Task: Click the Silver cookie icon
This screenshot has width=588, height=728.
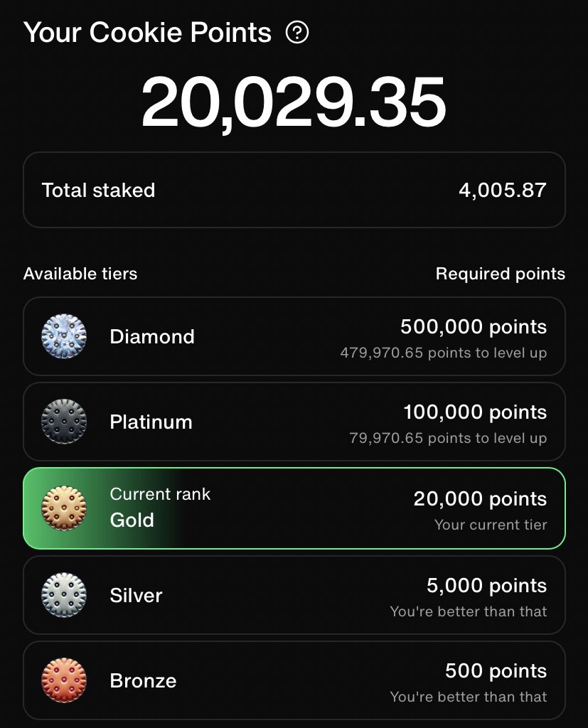Action: coord(64,595)
